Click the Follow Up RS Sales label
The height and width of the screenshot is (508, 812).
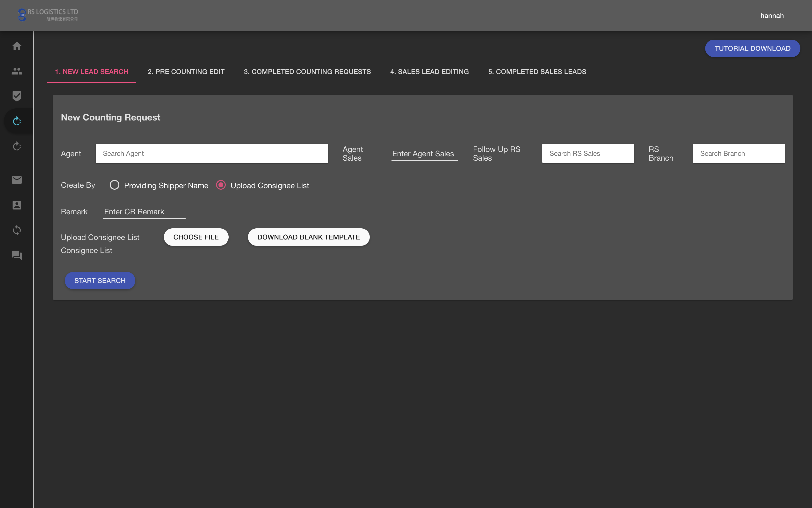pos(497,154)
